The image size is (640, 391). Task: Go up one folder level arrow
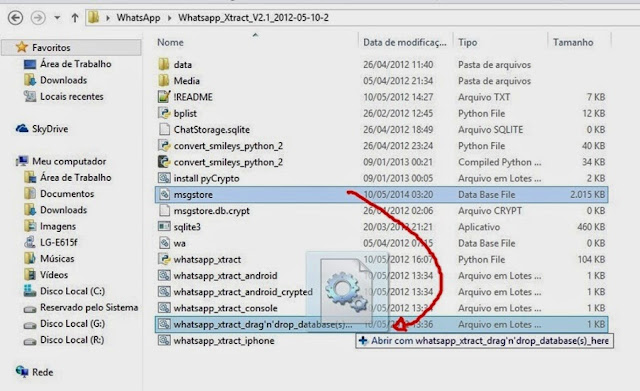pyautogui.click(x=75, y=18)
